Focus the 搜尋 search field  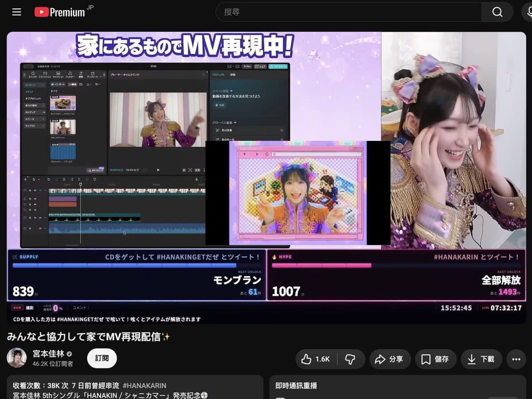[x=348, y=12]
